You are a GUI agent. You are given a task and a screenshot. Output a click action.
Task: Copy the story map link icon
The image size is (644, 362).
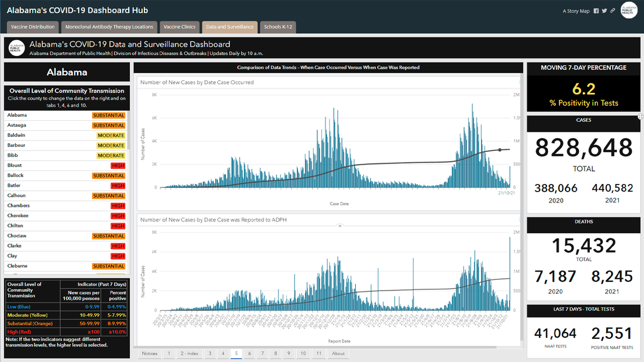pyautogui.click(x=612, y=11)
